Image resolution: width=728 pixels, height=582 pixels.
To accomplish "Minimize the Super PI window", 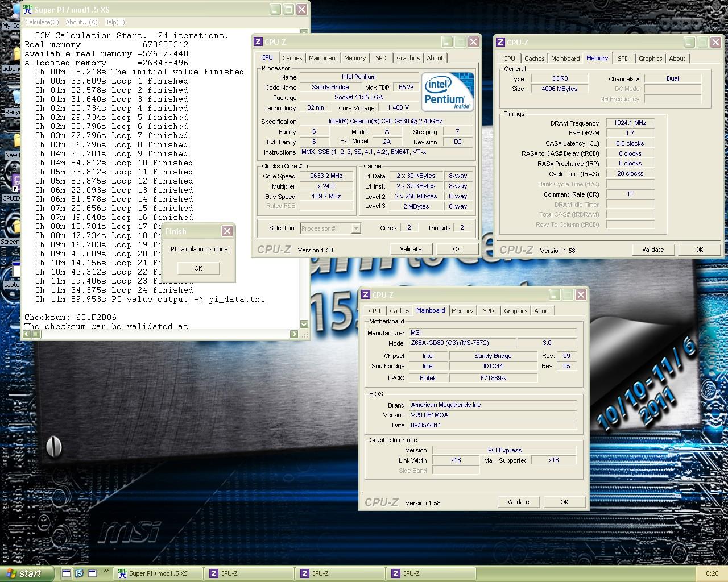I will pyautogui.click(x=276, y=9).
